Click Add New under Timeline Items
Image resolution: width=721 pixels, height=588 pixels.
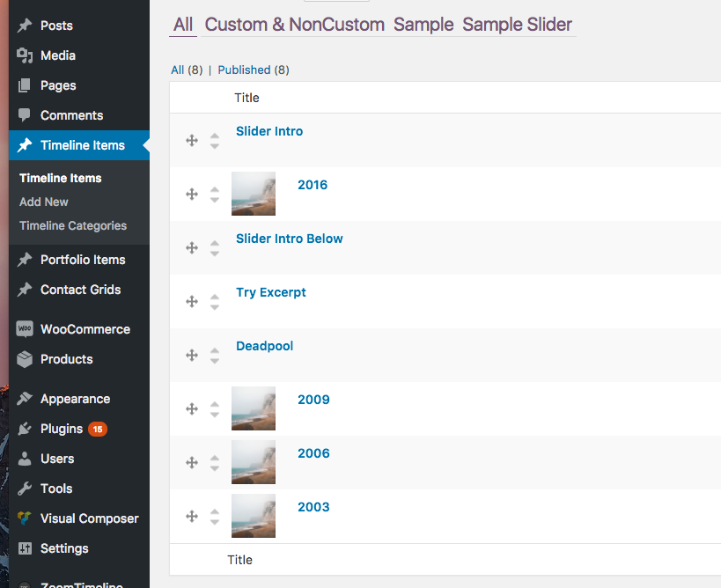coord(44,202)
